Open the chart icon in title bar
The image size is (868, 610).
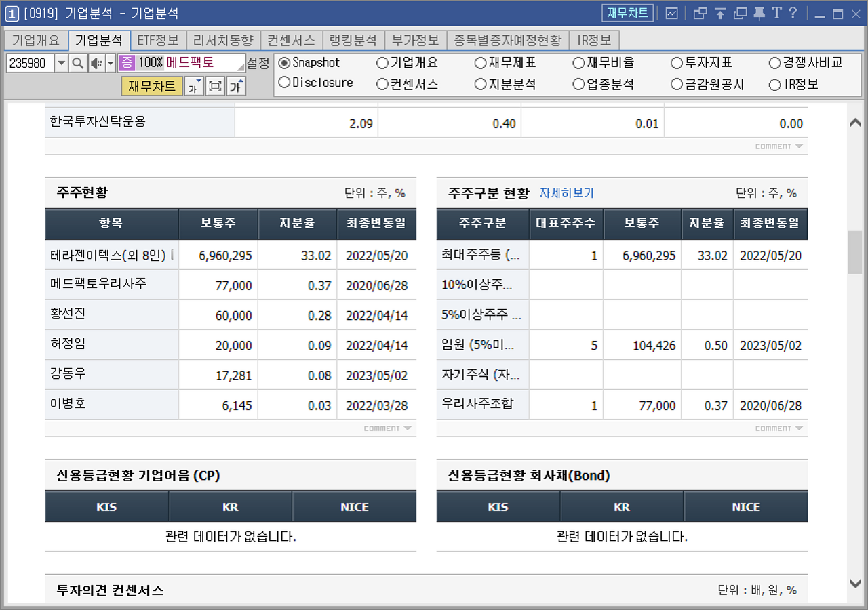click(671, 14)
